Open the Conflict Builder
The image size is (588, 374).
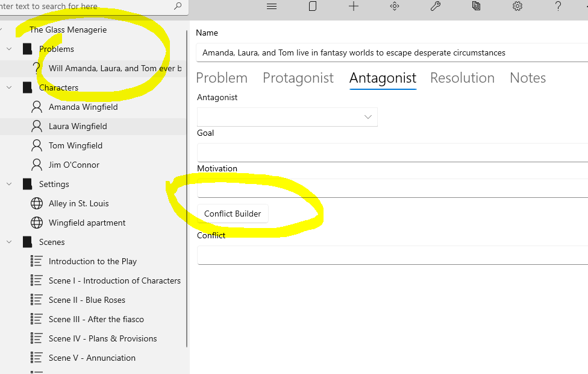(x=233, y=214)
